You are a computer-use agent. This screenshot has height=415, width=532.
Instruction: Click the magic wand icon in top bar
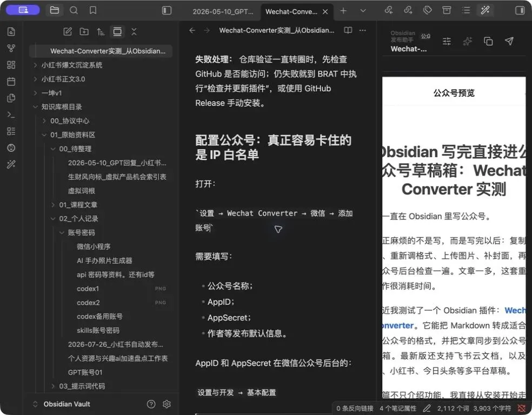click(x=485, y=10)
